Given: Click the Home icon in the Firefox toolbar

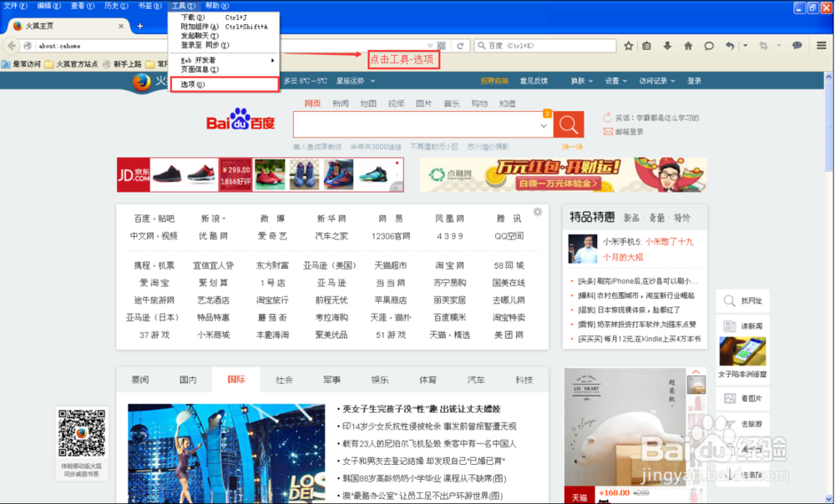Looking at the screenshot, I should 688,45.
